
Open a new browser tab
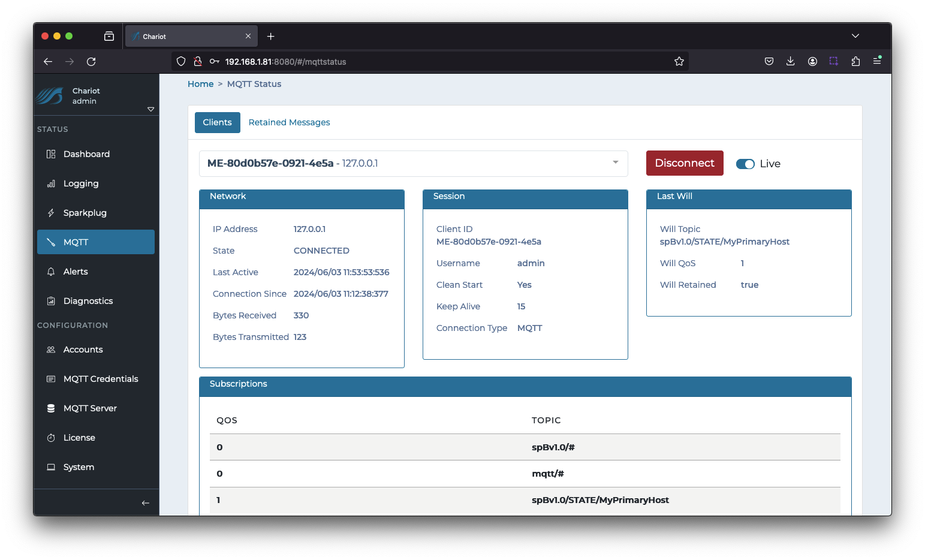click(271, 37)
